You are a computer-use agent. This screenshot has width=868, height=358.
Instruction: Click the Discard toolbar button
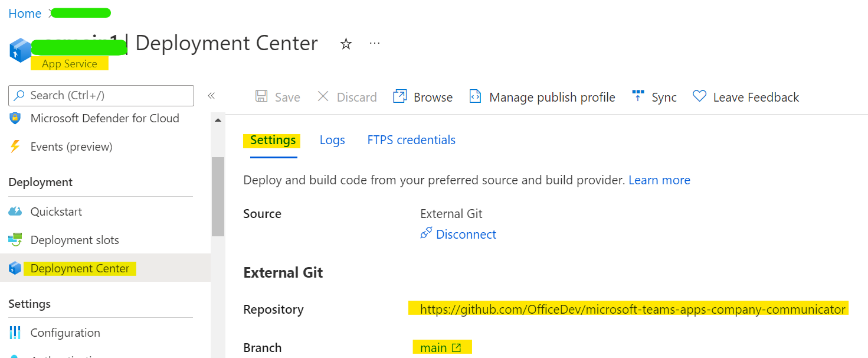click(x=347, y=97)
